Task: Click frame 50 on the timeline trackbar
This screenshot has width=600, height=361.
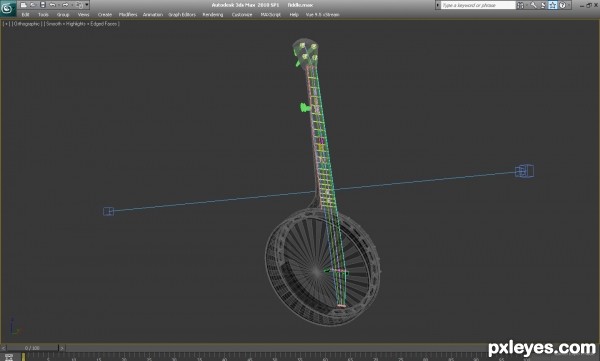Action: [x=275, y=357]
